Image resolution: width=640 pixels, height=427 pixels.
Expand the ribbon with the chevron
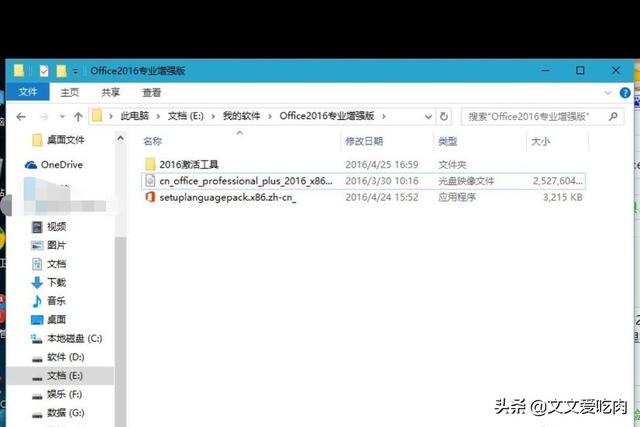[608, 93]
